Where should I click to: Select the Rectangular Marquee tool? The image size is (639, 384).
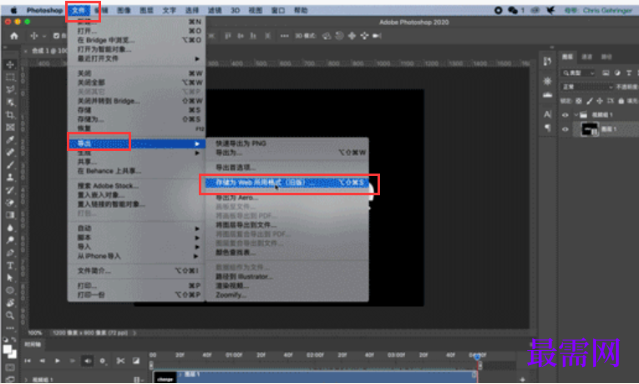coord(11,77)
